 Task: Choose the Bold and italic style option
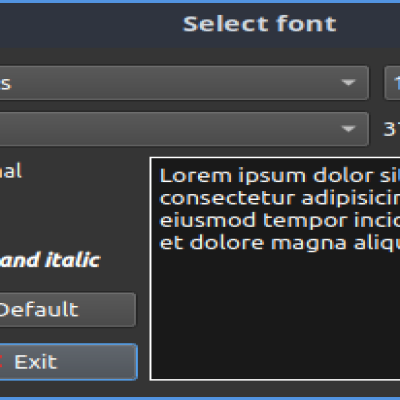50,260
